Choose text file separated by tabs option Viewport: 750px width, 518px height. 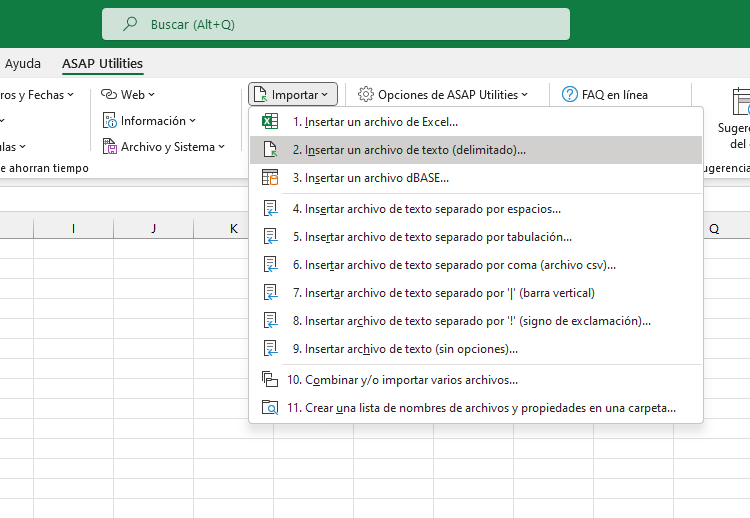click(476, 237)
